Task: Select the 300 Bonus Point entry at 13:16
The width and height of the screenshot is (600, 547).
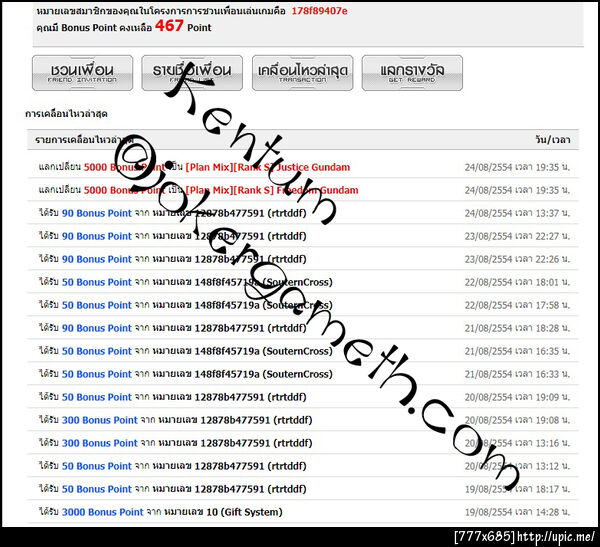Action: (x=303, y=443)
